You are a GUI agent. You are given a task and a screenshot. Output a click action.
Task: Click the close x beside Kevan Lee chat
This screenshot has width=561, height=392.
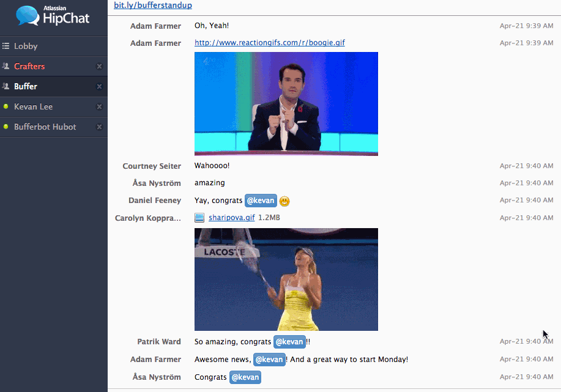(x=99, y=106)
